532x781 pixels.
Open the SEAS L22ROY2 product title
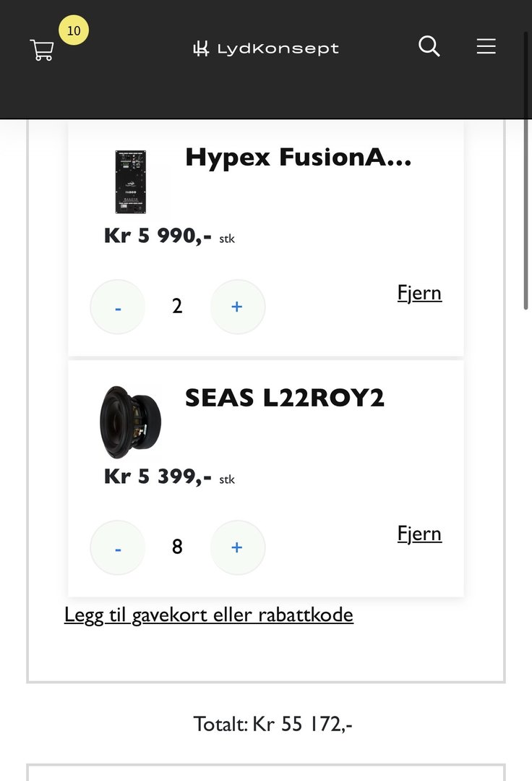(x=285, y=398)
